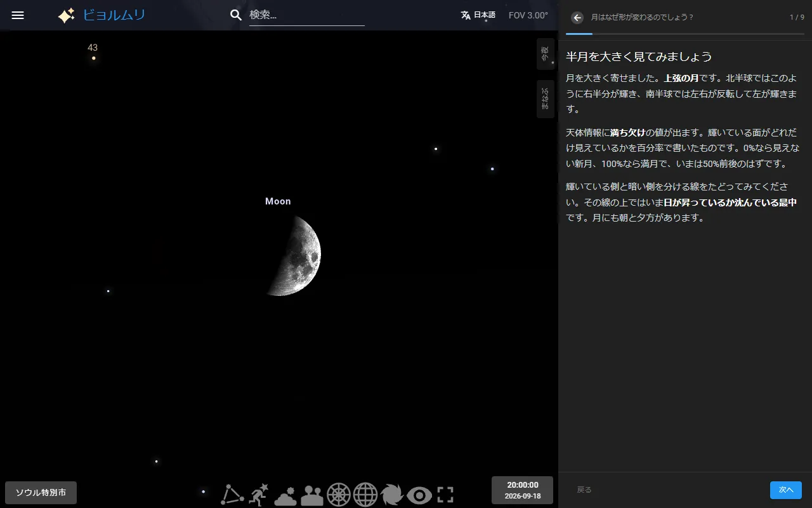The height and width of the screenshot is (508, 812).
Task: Toggle constellation lines icon
Action: pos(232,495)
